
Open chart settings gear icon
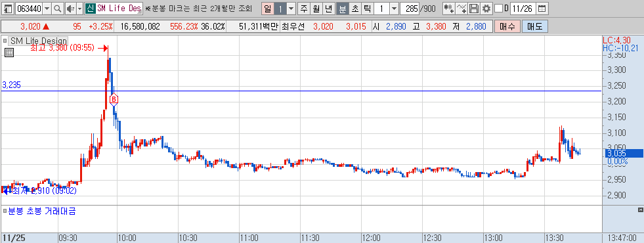[486, 9]
